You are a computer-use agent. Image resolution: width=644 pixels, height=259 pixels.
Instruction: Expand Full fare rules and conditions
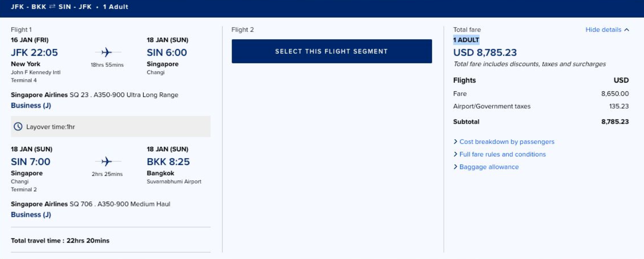[x=502, y=154]
